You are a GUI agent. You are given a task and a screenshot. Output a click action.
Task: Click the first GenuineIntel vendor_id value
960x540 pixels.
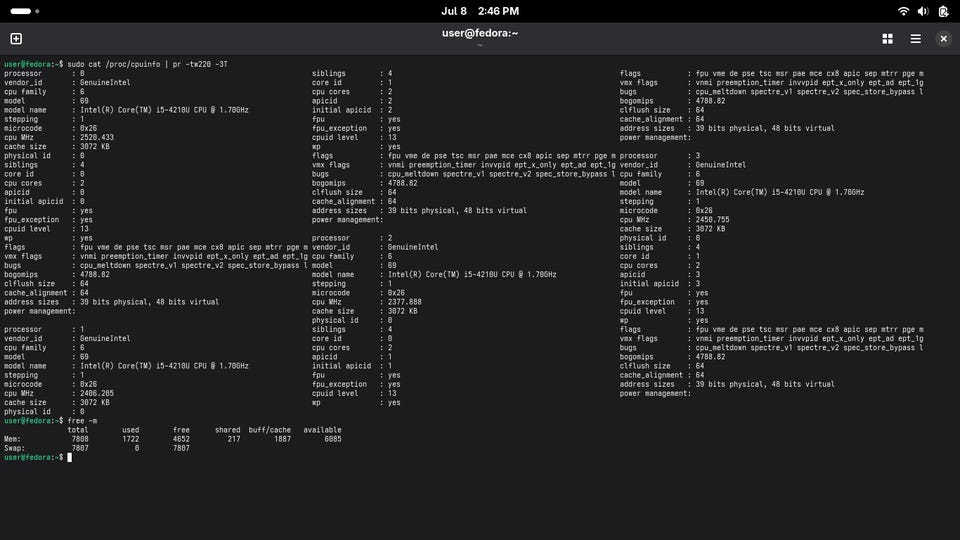105,83
